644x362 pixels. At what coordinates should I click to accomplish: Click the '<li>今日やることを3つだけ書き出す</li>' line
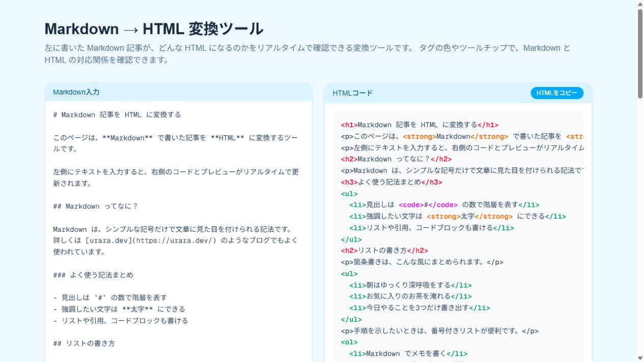pyautogui.click(x=419, y=308)
